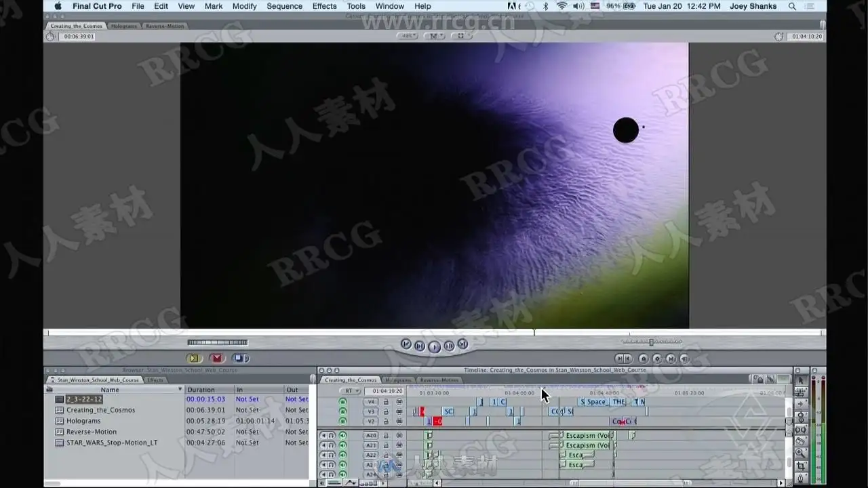This screenshot has height=488, width=868.
Task: Choose the Roll edit tool
Action: [800, 416]
